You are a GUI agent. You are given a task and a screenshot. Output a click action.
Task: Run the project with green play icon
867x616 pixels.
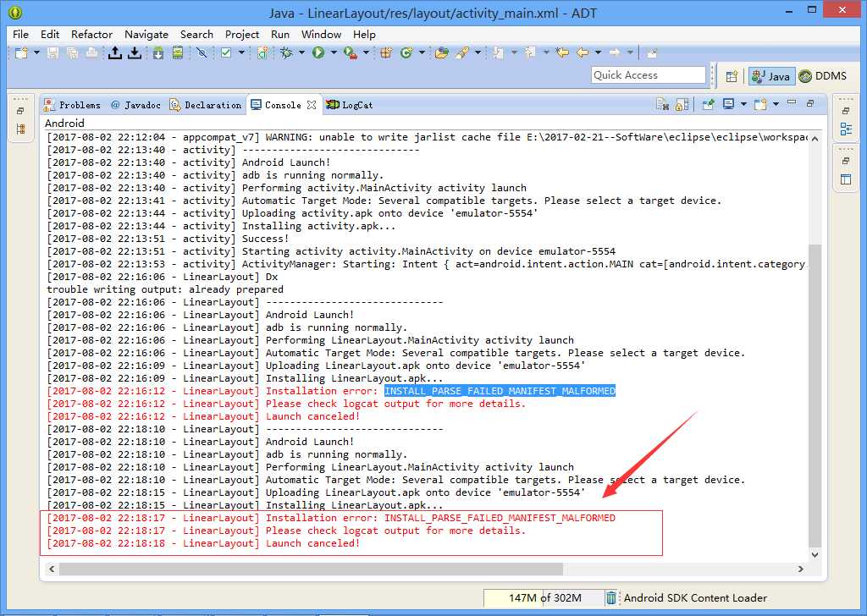click(x=318, y=53)
